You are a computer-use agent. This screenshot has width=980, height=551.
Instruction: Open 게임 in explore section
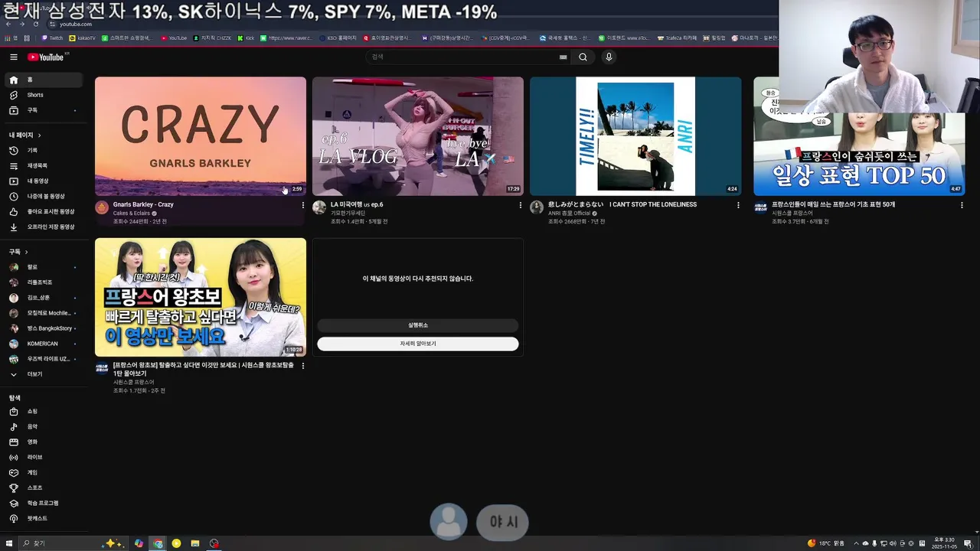(44, 472)
